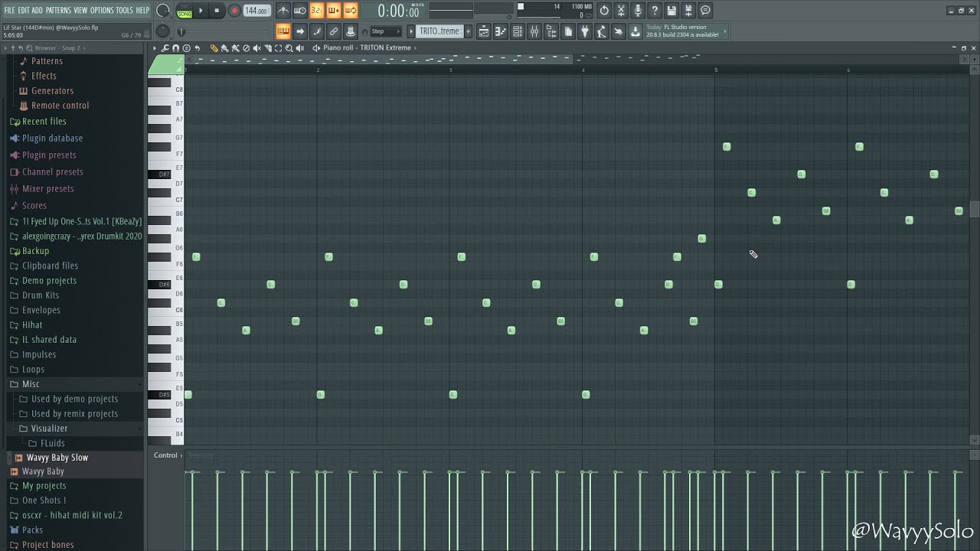Image resolution: width=980 pixels, height=551 pixels.
Task: Toggle overdub blend recording button
Action: click(x=334, y=11)
